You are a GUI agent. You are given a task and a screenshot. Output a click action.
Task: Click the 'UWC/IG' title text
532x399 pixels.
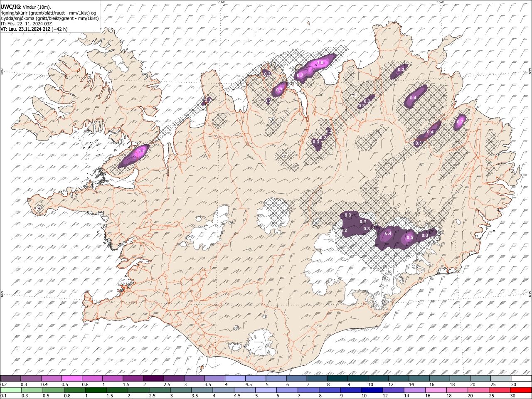[10, 7]
